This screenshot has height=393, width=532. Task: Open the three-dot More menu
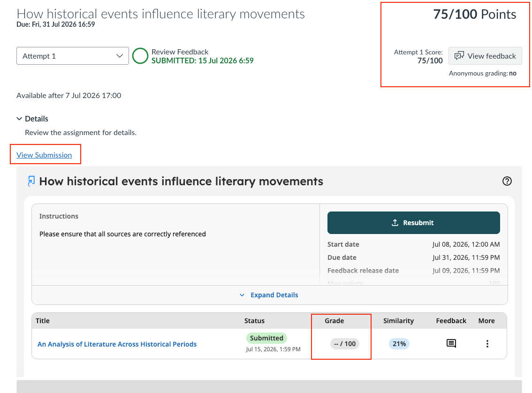(x=487, y=344)
